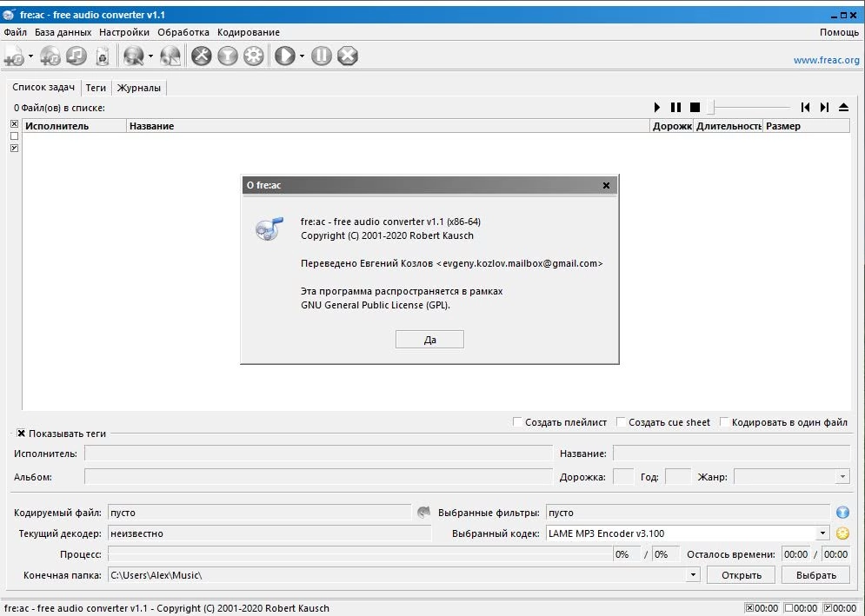Pause playback in joblist player controls

tap(675, 107)
